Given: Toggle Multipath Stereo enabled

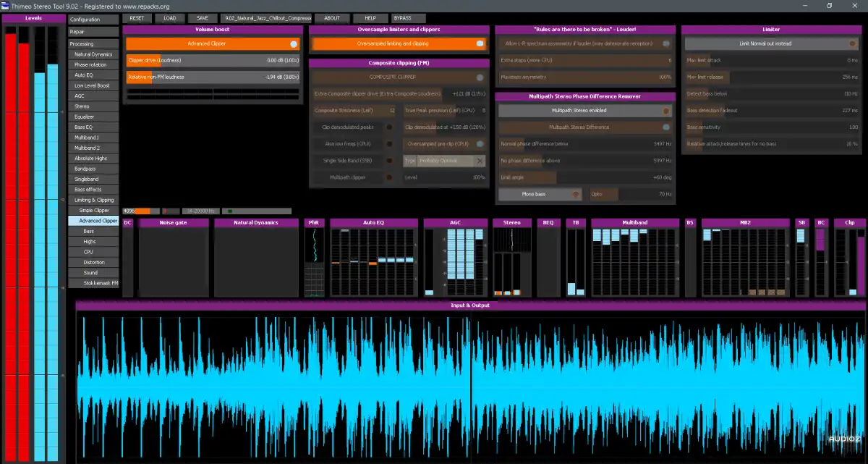Looking at the screenshot, I should (x=666, y=111).
